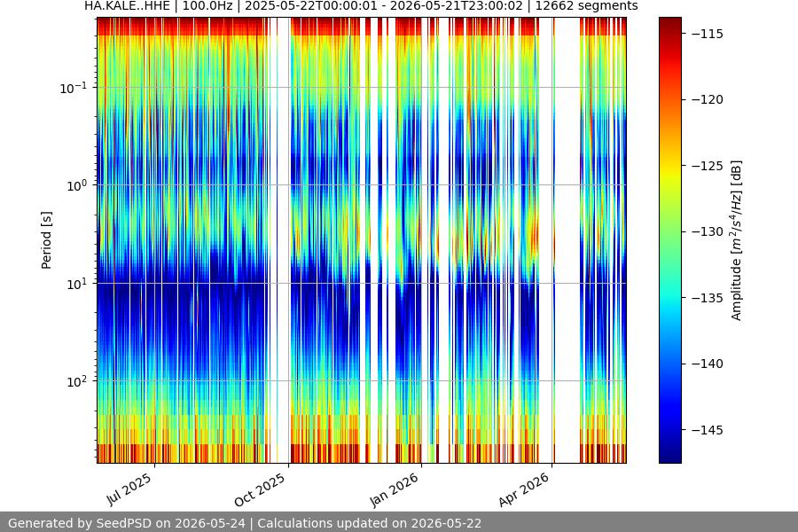Select the 'Oct 2025' x-axis label

(x=260, y=489)
